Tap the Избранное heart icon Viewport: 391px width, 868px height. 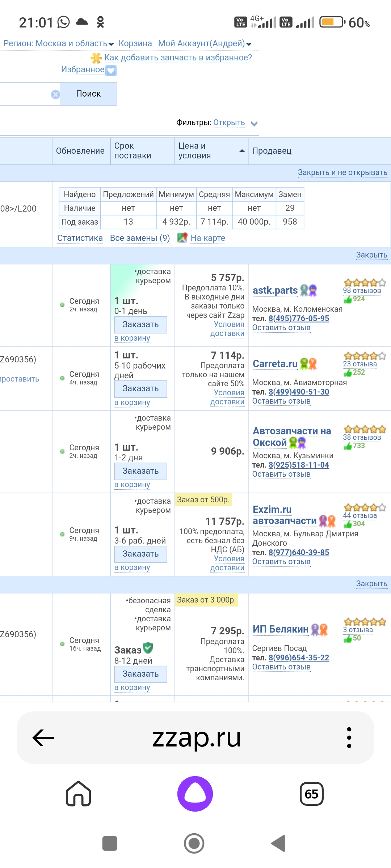pos(111,71)
